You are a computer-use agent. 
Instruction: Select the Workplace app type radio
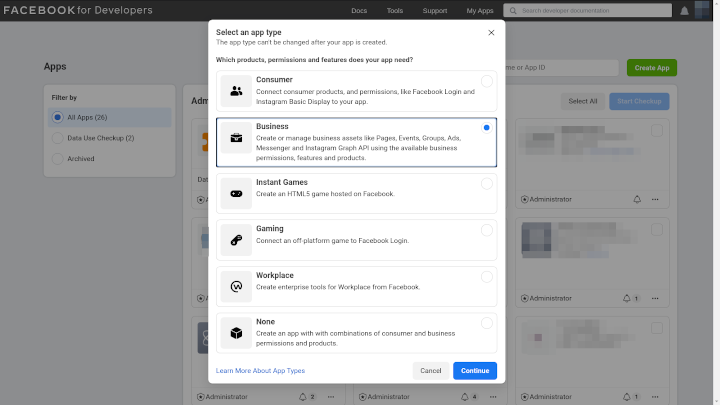(x=487, y=277)
